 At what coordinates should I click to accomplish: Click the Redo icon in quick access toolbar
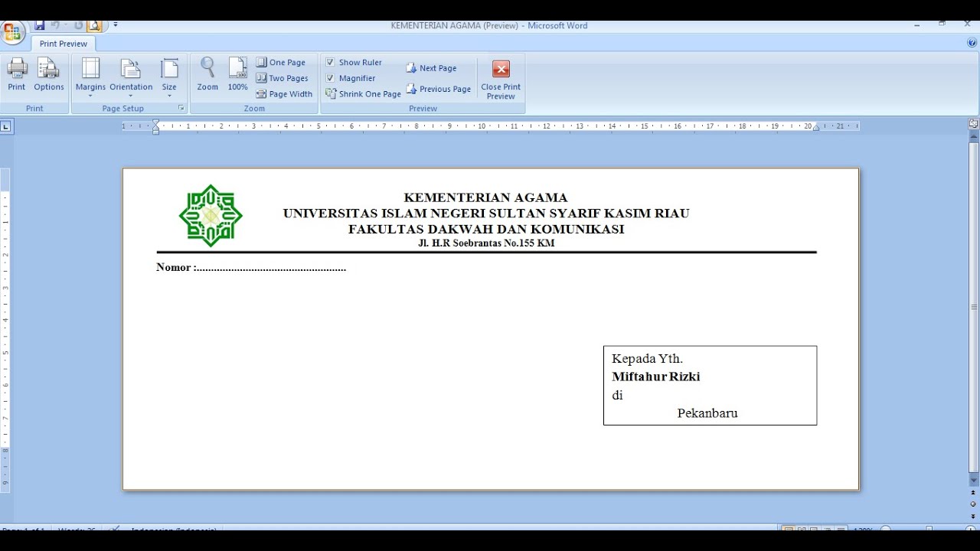click(x=78, y=25)
